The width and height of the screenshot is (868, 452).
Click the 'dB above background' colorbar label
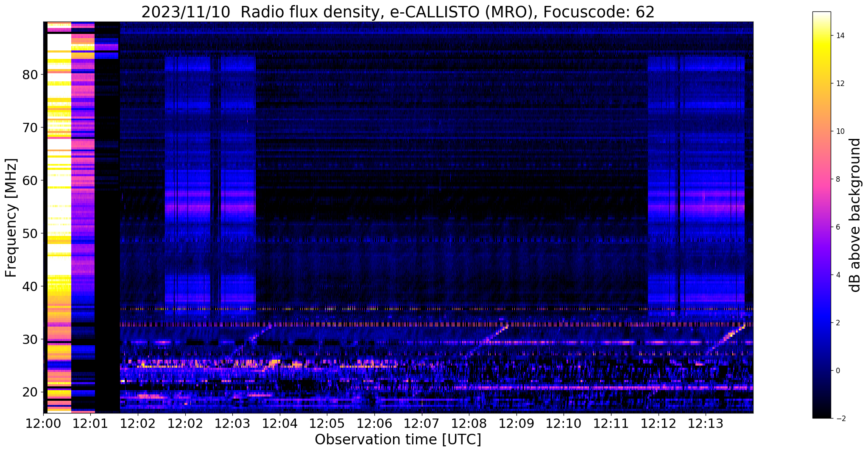pyautogui.click(x=855, y=215)
